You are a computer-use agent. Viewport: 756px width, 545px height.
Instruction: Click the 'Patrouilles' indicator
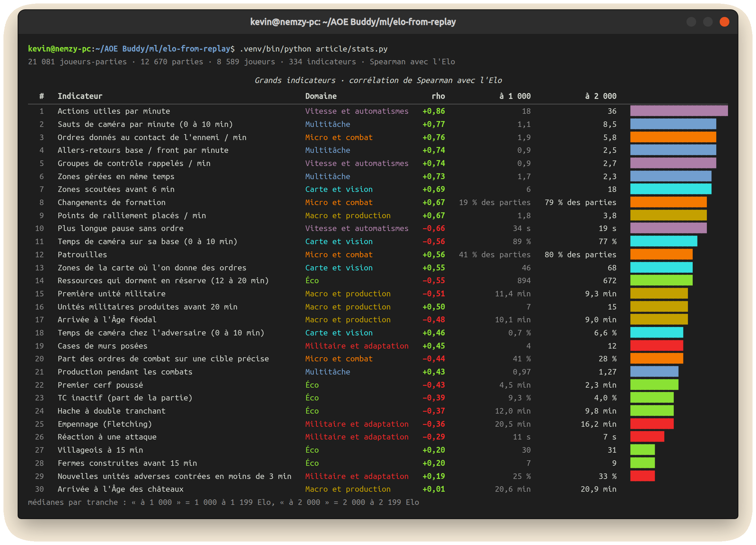[x=82, y=255]
